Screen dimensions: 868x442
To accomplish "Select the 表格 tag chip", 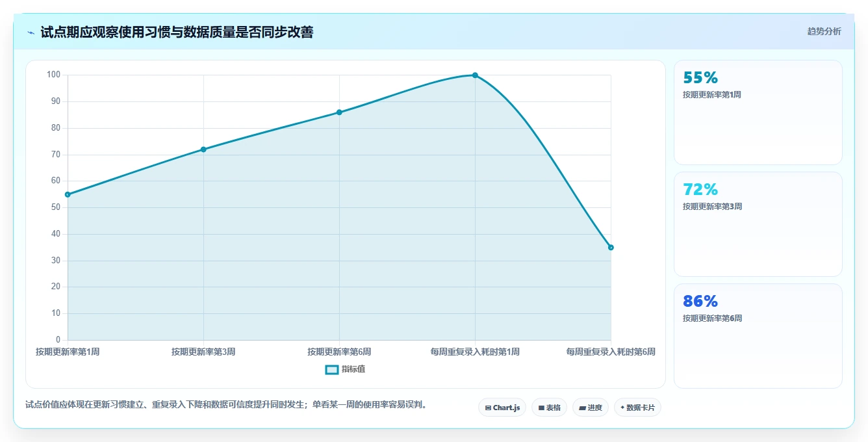I will point(549,408).
